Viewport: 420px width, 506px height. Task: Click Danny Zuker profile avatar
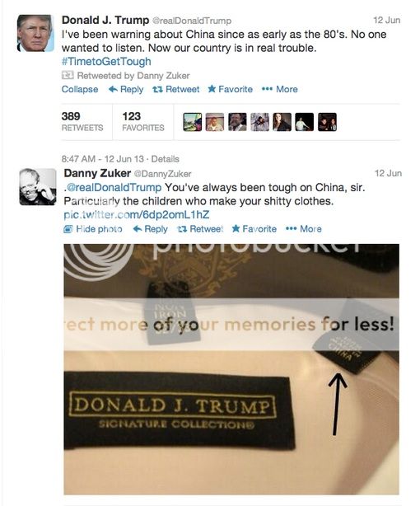point(38,186)
